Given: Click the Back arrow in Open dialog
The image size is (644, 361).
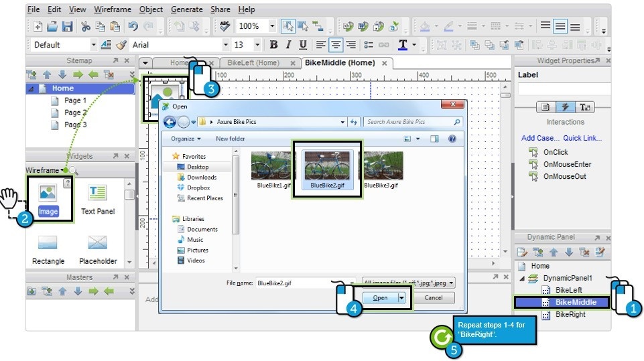Looking at the screenshot, I should click(x=170, y=122).
